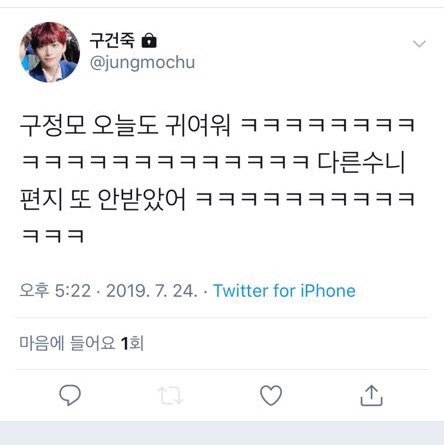Open the share sheet via upload arrow icon
Image resolution: width=444 pixels, height=445 pixels.
(371, 395)
